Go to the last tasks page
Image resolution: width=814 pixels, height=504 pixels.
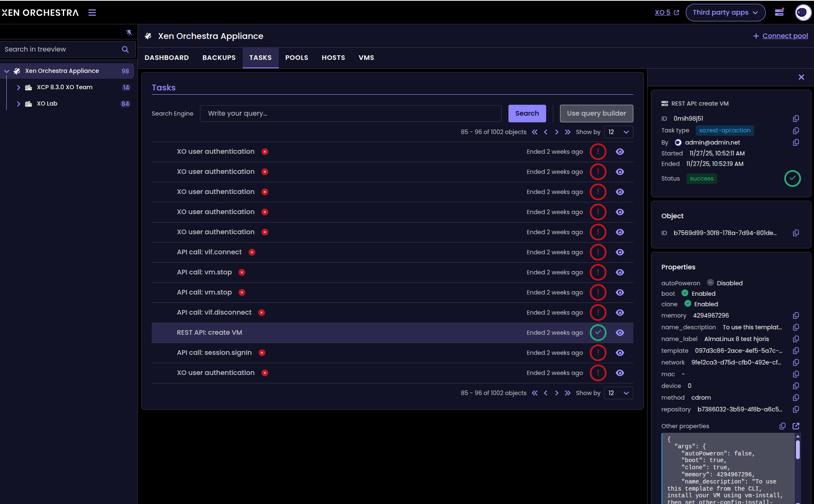pyautogui.click(x=568, y=132)
